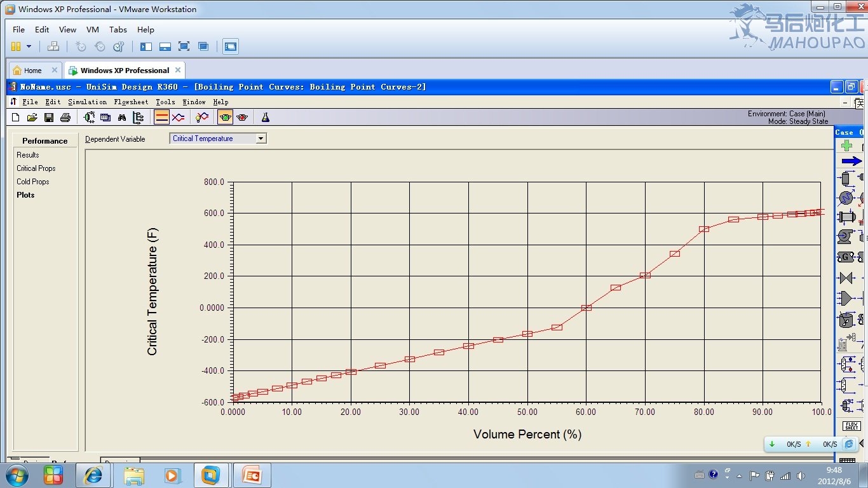The image size is (868, 488).
Task: Open Internet Explorer from the taskbar
Action: pyautogui.click(x=93, y=475)
